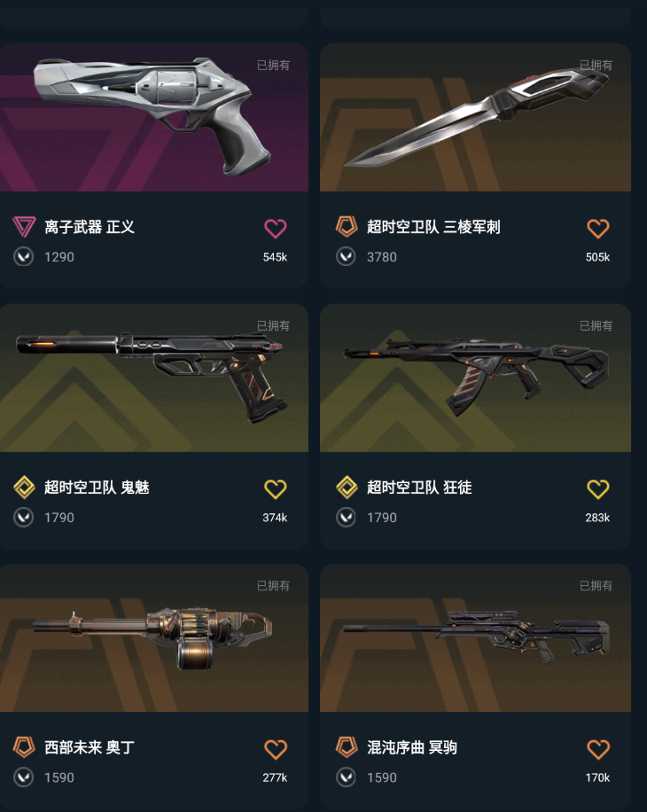This screenshot has height=812, width=647.
Task: Open the silenced pistol 鬼魅 skin image
Action: pos(153,378)
